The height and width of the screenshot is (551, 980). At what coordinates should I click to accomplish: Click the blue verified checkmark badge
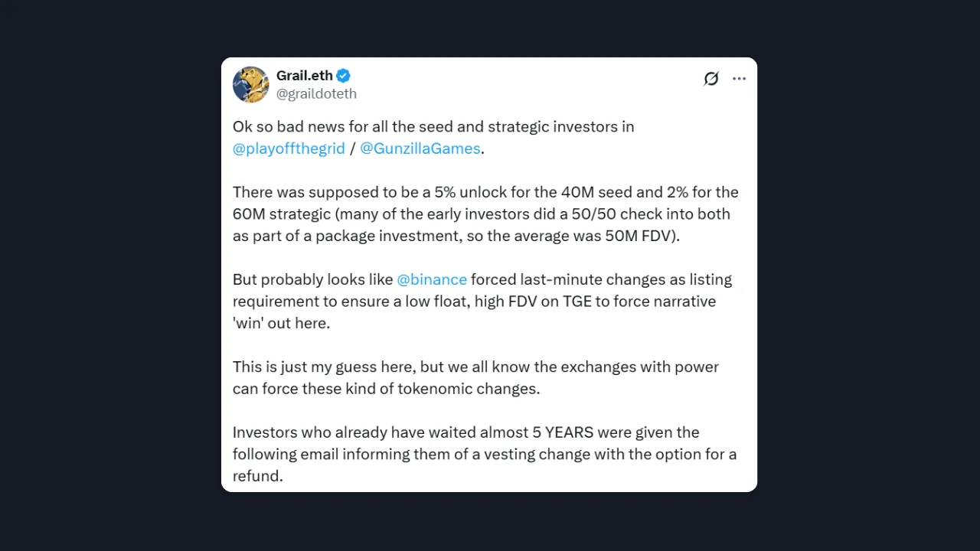point(344,75)
